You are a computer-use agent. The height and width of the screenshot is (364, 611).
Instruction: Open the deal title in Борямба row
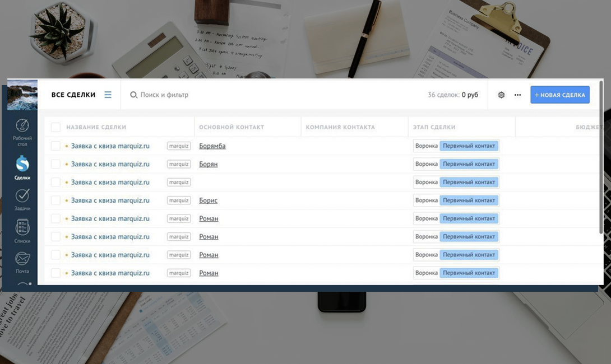(x=110, y=146)
